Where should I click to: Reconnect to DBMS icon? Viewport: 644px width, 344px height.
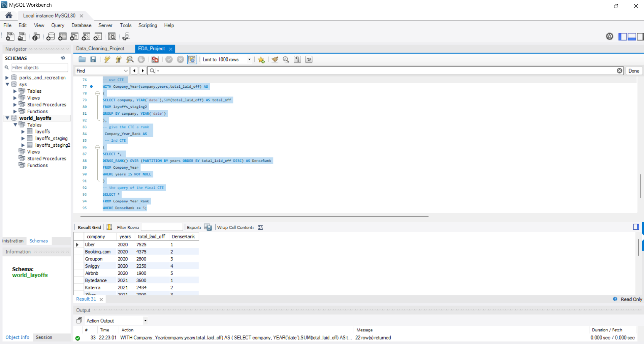126,36
